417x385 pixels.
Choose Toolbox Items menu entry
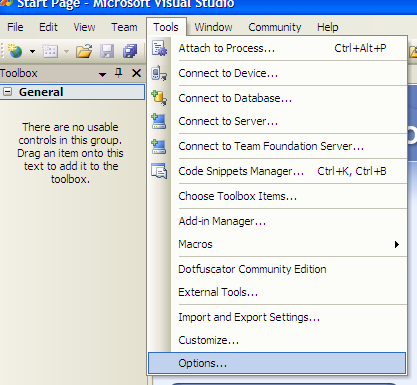click(277, 196)
